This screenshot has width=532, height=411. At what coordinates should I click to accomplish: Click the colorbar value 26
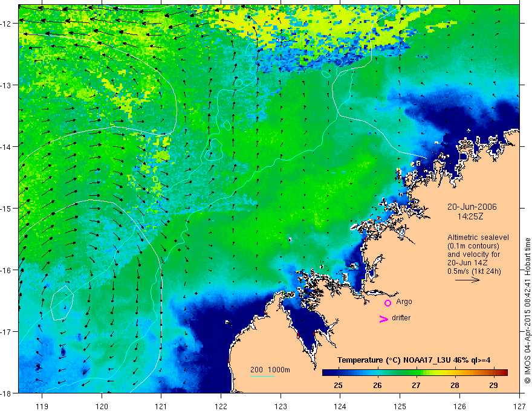(377, 386)
